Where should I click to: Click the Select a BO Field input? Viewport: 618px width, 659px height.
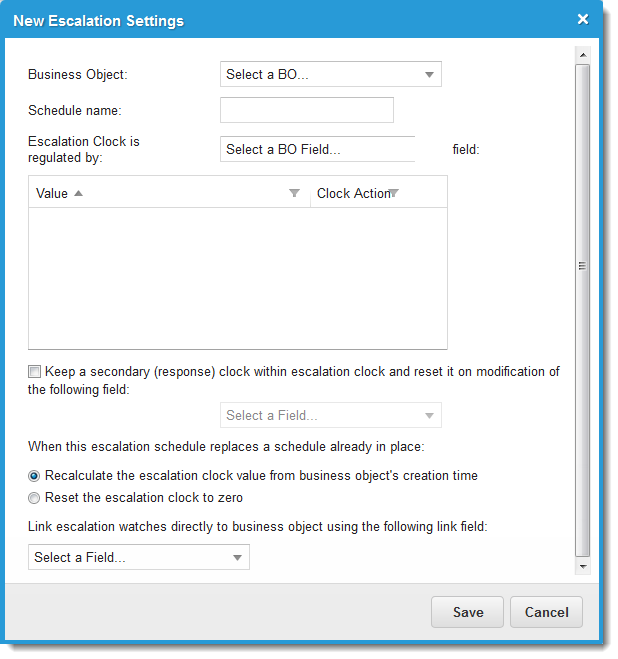[317, 149]
